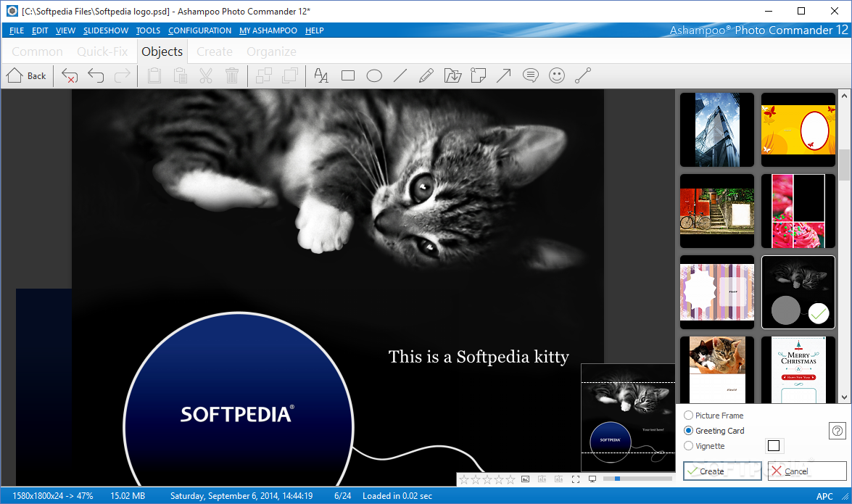Switch to the Create tab

(215, 51)
